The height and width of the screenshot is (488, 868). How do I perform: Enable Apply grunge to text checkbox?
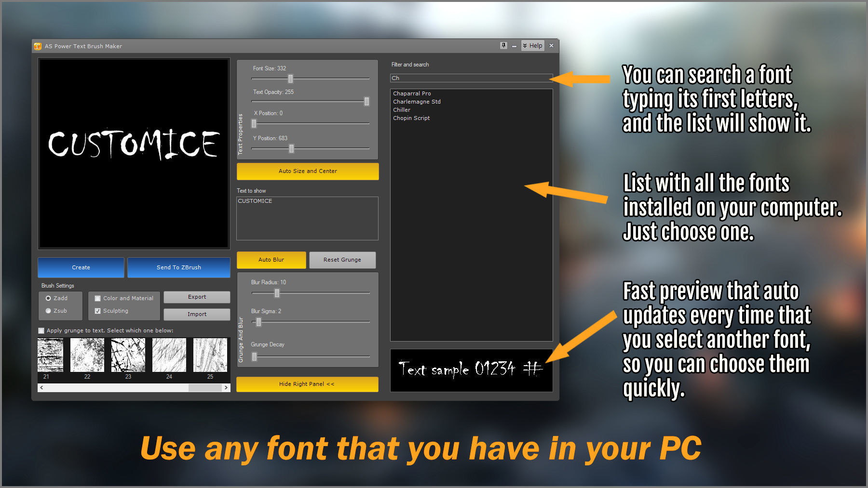click(41, 330)
